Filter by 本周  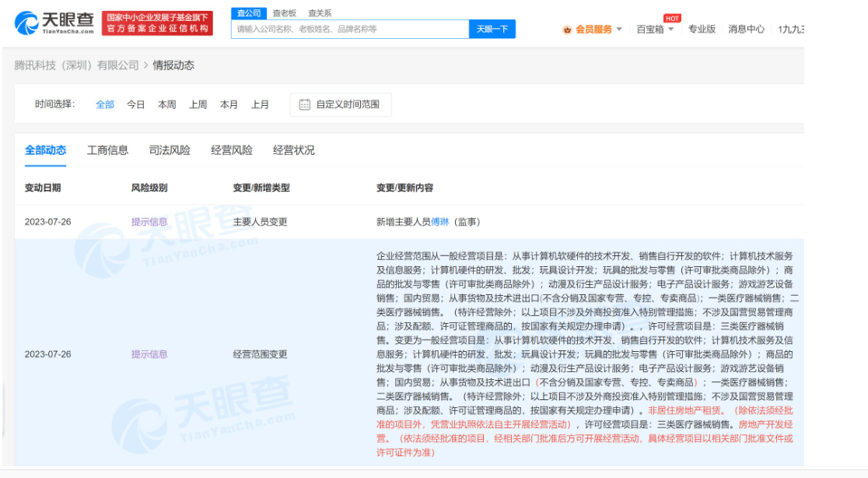coord(166,104)
